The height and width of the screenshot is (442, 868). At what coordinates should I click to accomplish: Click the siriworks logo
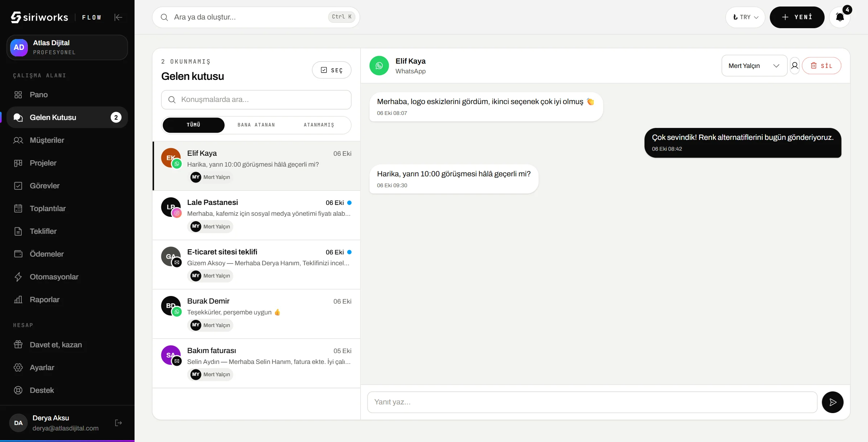point(39,17)
